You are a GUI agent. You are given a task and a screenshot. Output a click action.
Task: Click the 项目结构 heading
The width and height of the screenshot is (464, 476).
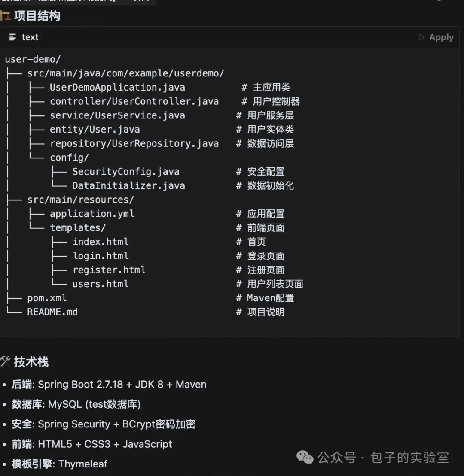click(x=37, y=16)
